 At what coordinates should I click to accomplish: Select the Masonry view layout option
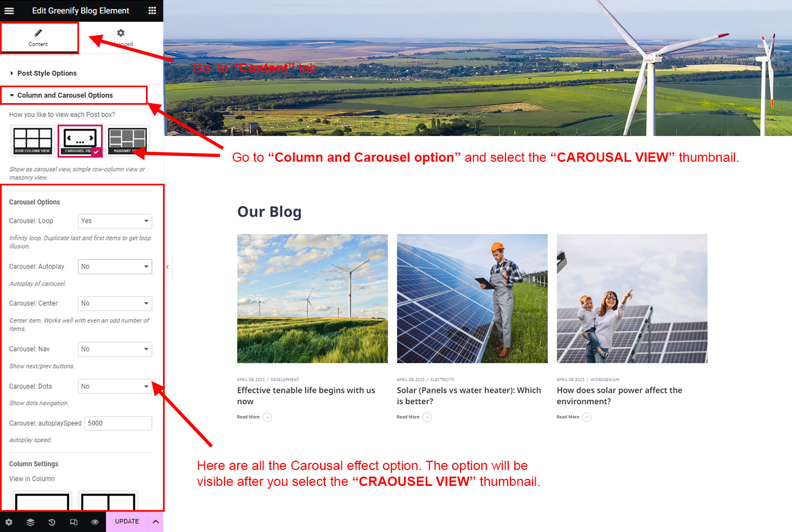tap(127, 141)
